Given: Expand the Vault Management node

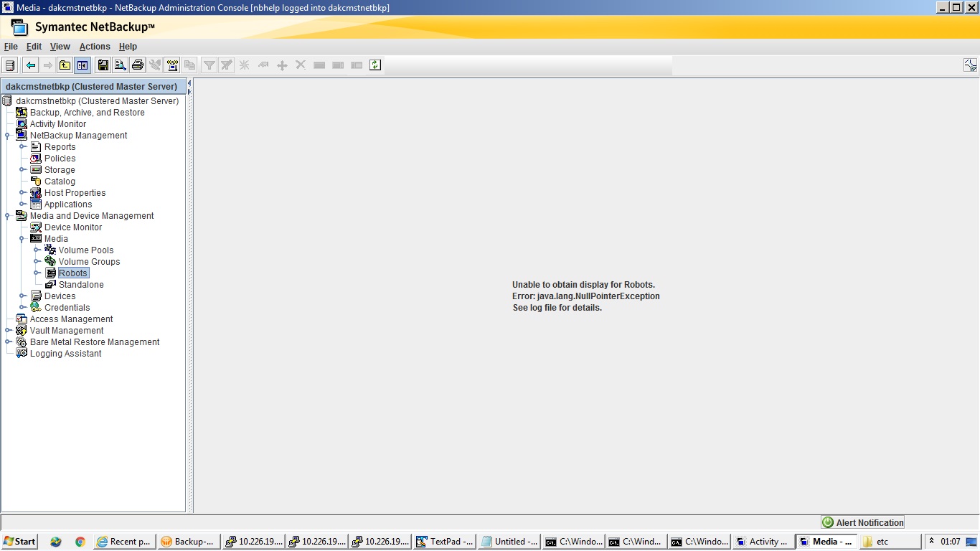Looking at the screenshot, I should (7, 331).
